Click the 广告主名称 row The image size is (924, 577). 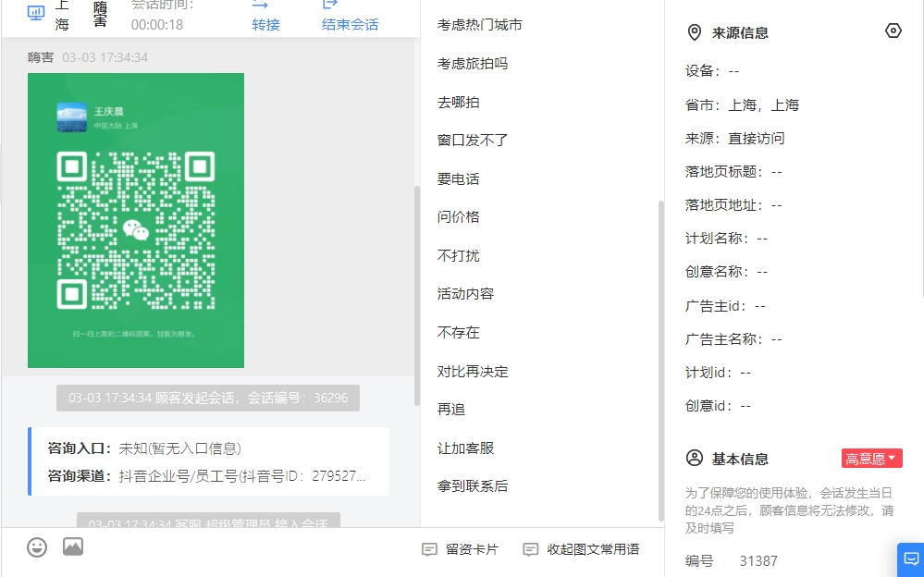coord(733,339)
